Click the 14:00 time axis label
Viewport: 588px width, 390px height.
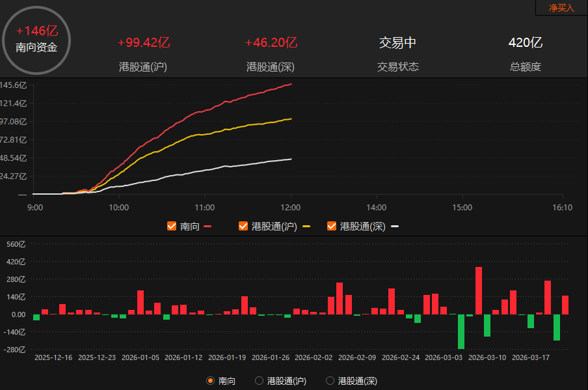tap(377, 208)
